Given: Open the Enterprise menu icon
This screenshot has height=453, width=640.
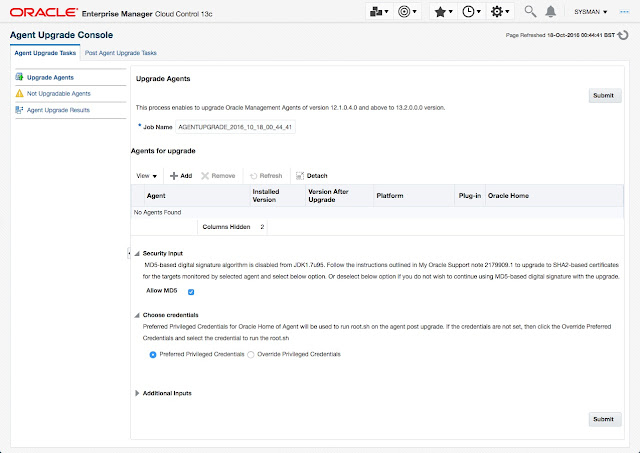Looking at the screenshot, I should coord(379,12).
